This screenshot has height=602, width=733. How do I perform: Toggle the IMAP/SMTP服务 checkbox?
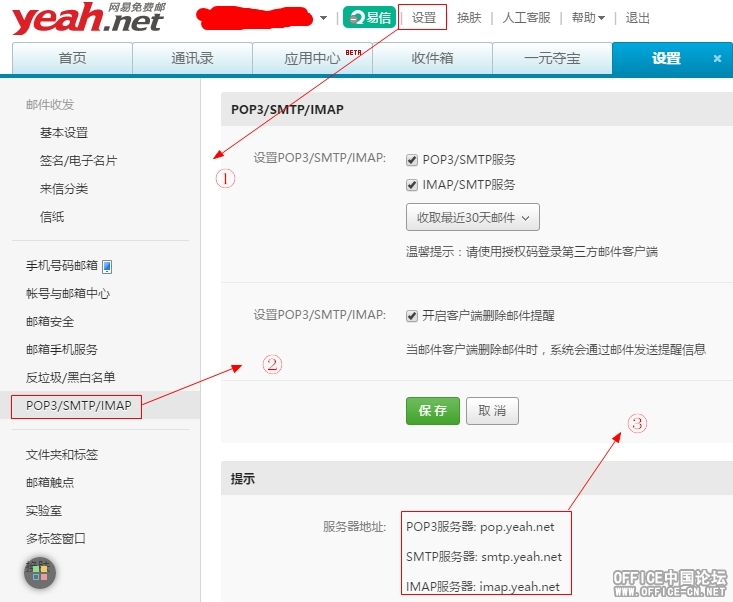412,185
